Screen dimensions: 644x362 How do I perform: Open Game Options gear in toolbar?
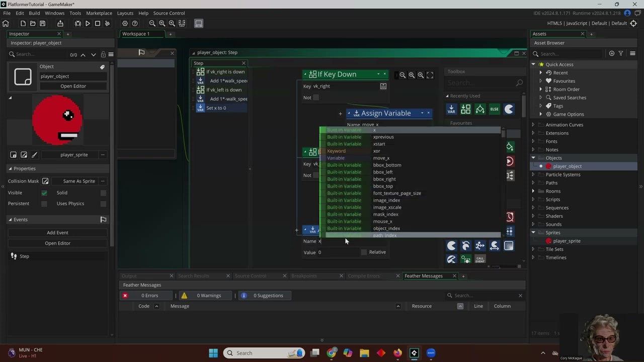(x=125, y=23)
